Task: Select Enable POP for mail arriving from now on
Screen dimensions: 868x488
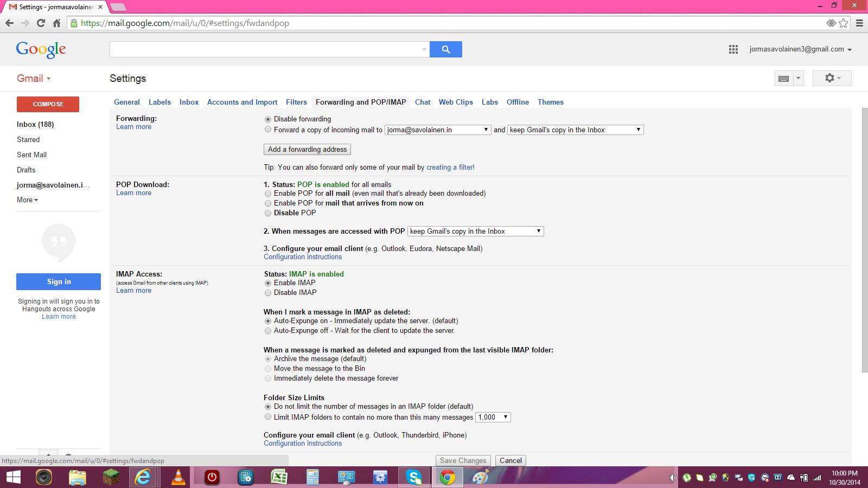Action: pos(268,203)
